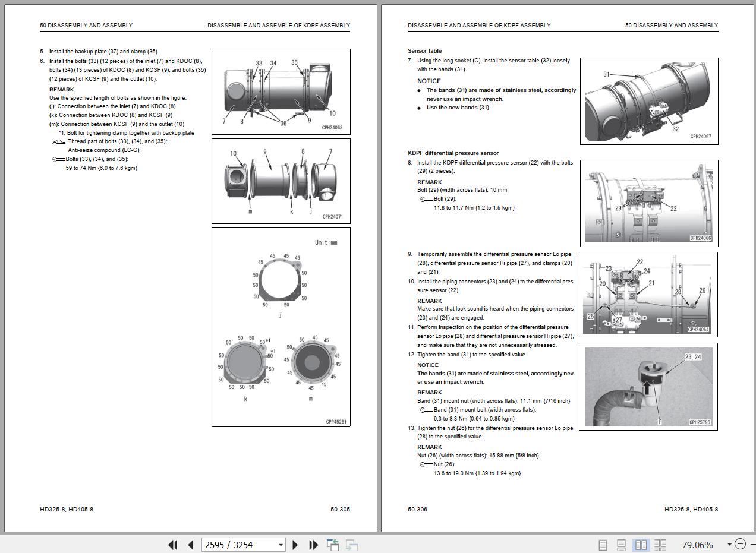Click the CPH24066 differential pressure sensor figure
This screenshot has width=756, height=553.
pos(649,203)
